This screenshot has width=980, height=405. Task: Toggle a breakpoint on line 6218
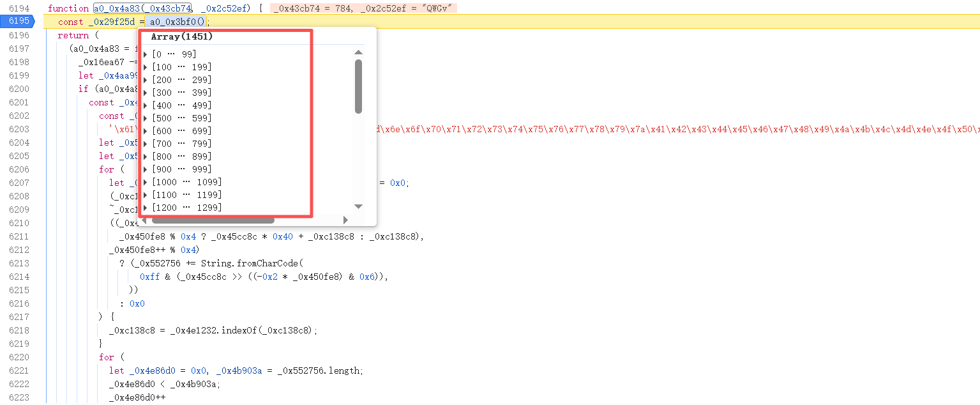[19, 330]
